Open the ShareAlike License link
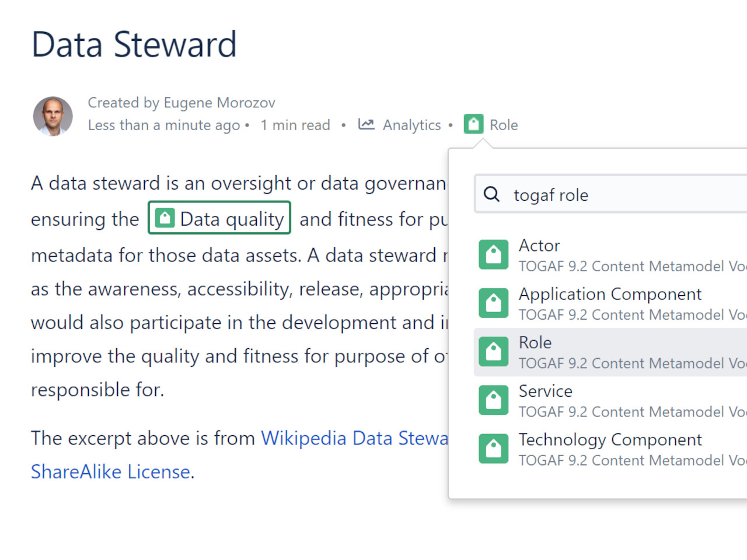 (110, 471)
